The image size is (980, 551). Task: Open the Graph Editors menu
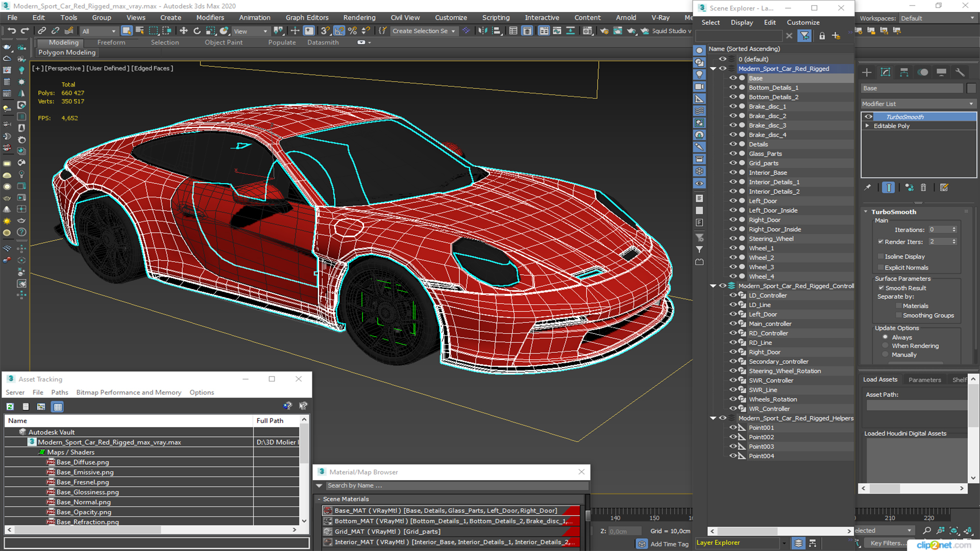307,18
